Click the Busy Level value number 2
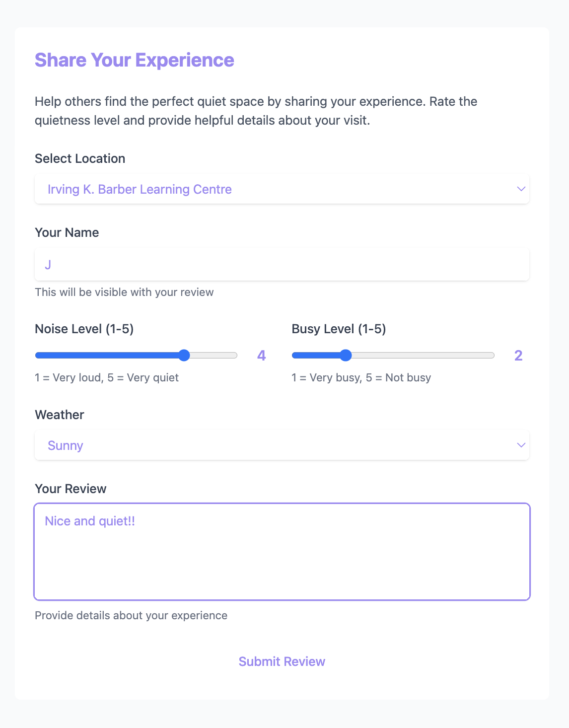The width and height of the screenshot is (569, 728). 518,356
